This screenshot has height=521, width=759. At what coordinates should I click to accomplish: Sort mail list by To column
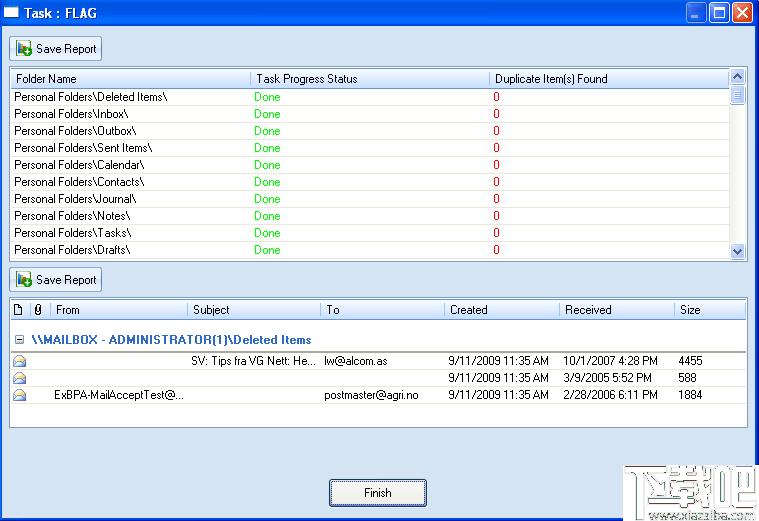[382, 310]
